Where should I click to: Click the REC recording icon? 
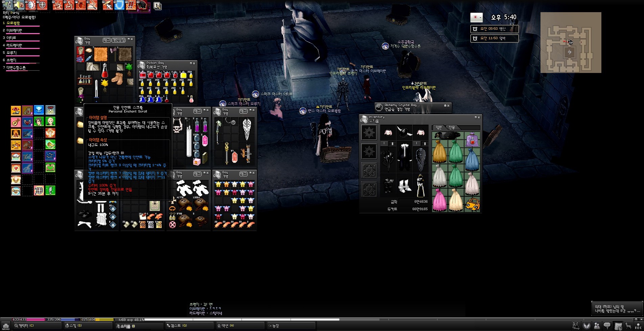click(638, 326)
